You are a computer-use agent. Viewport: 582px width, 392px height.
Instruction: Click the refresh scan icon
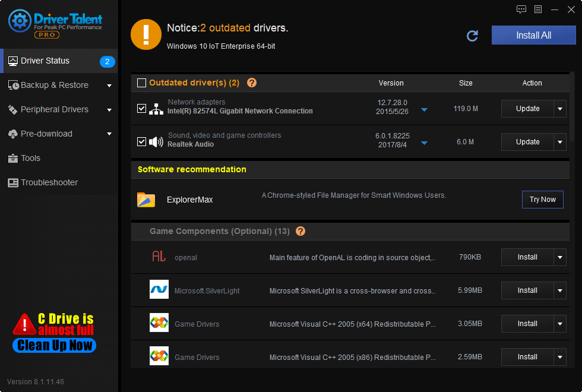(x=473, y=36)
